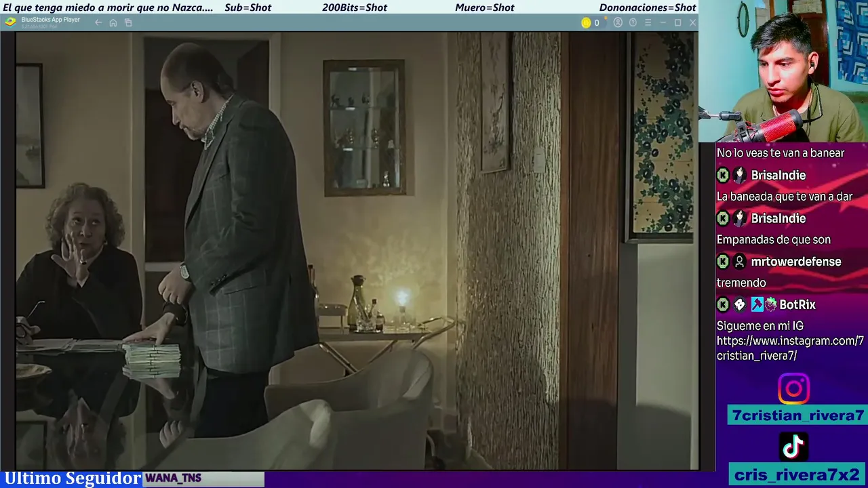Open BlueStacks account profile icon

pos(618,22)
